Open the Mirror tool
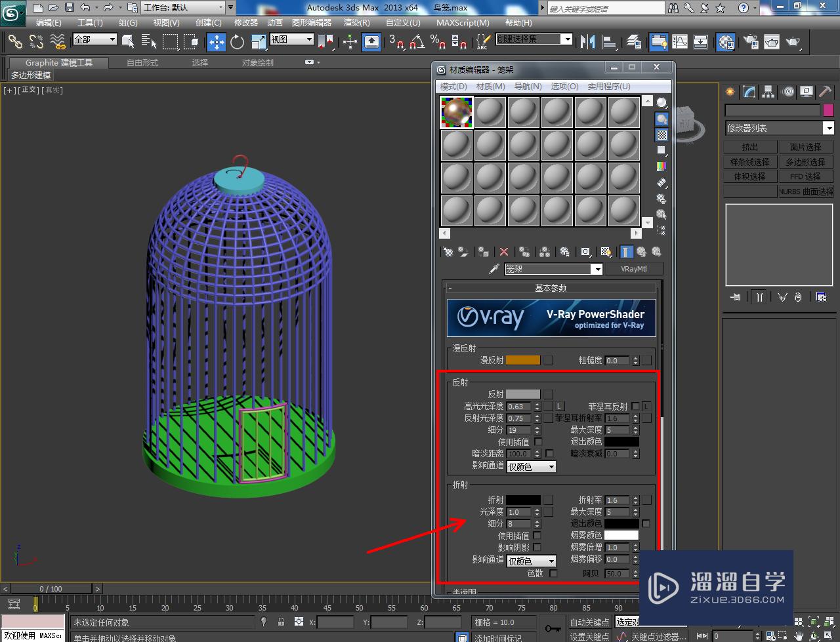This screenshot has height=642, width=840. click(587, 42)
